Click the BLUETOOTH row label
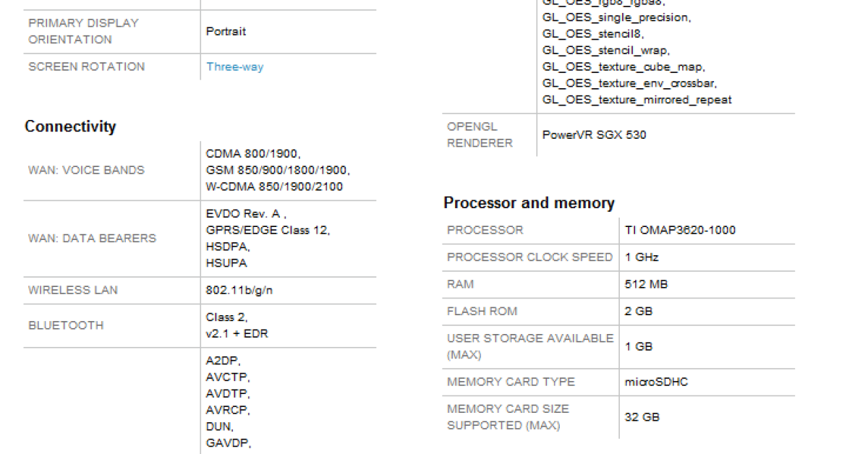The width and height of the screenshot is (868, 454). click(x=66, y=325)
